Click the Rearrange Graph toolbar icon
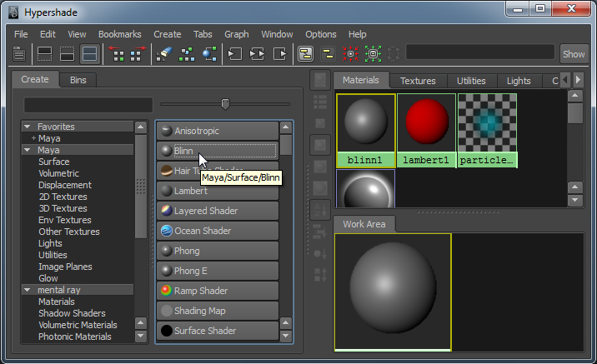 point(187,54)
